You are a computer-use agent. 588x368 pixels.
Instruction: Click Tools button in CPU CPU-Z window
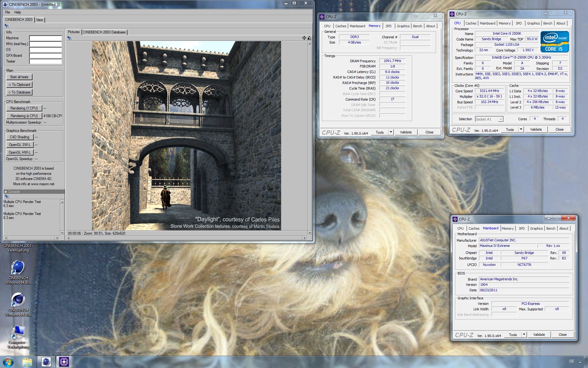[510, 129]
